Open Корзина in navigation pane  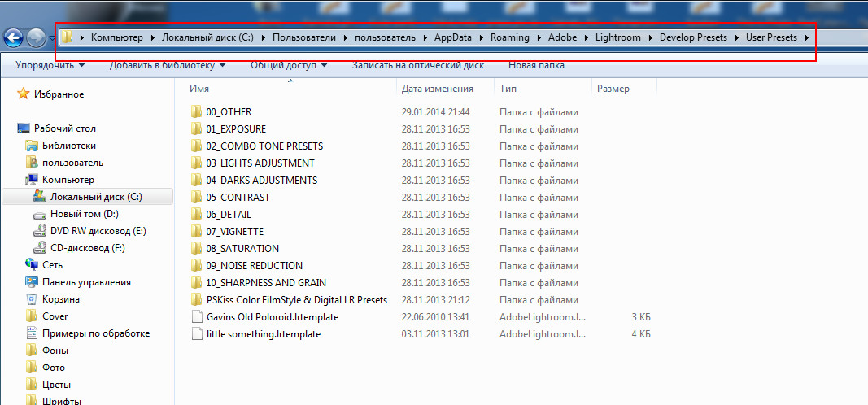click(x=61, y=299)
